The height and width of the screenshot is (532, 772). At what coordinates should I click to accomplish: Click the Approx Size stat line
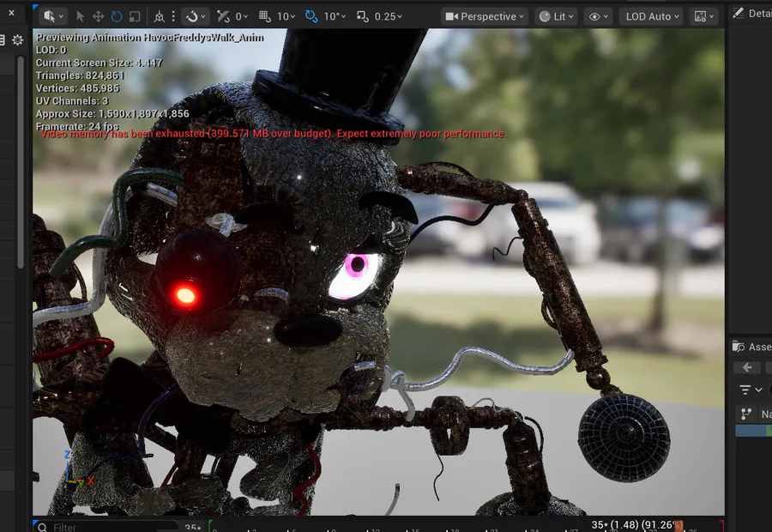click(x=112, y=114)
